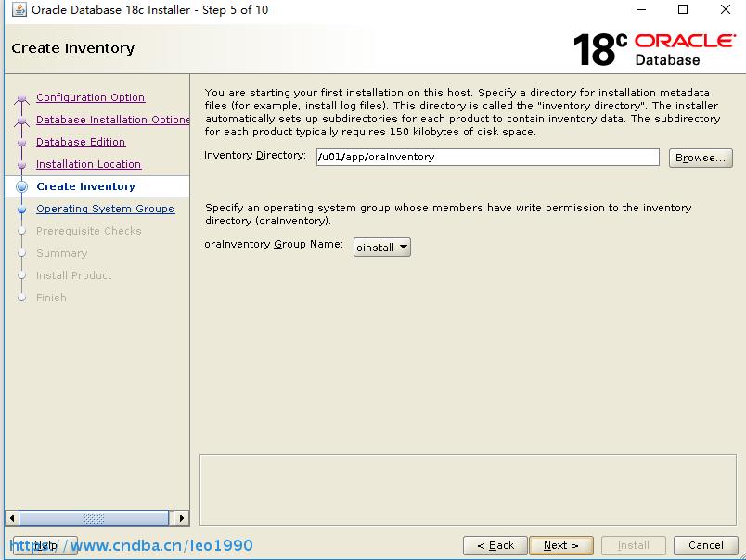
Task: Proceed with the Next button
Action: (x=561, y=545)
